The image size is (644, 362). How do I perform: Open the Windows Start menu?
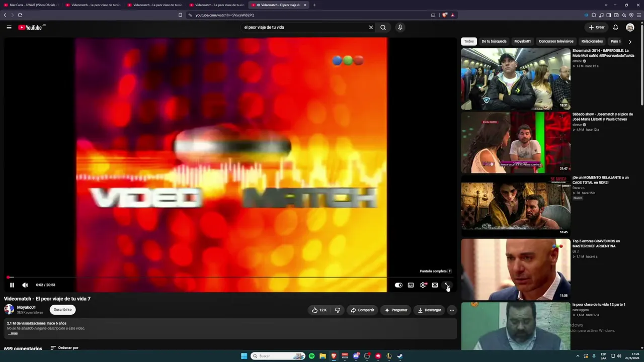[244, 356]
